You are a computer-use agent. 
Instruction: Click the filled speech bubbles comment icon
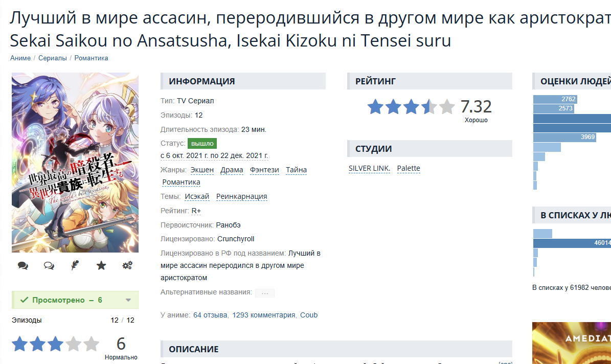(x=22, y=265)
